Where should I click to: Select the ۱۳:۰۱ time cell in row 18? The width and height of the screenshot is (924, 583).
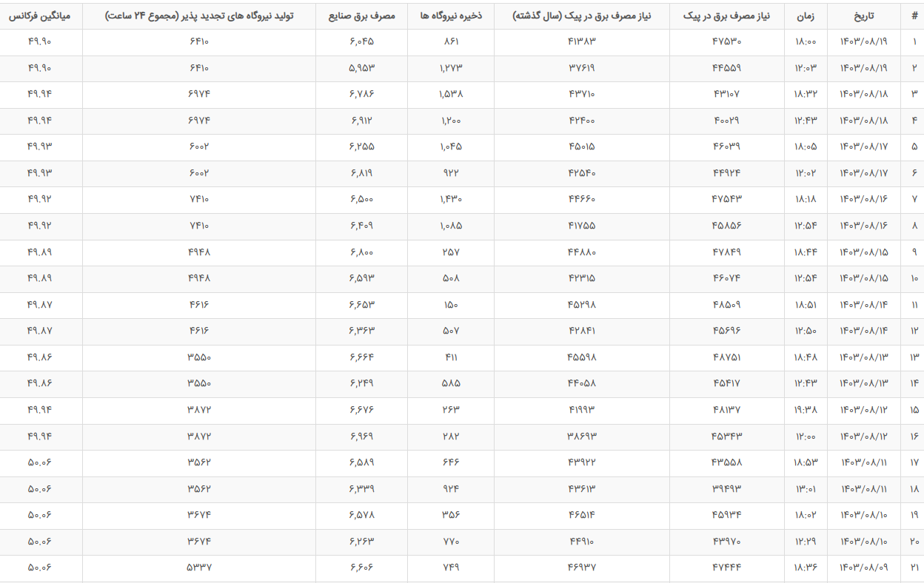806,489
